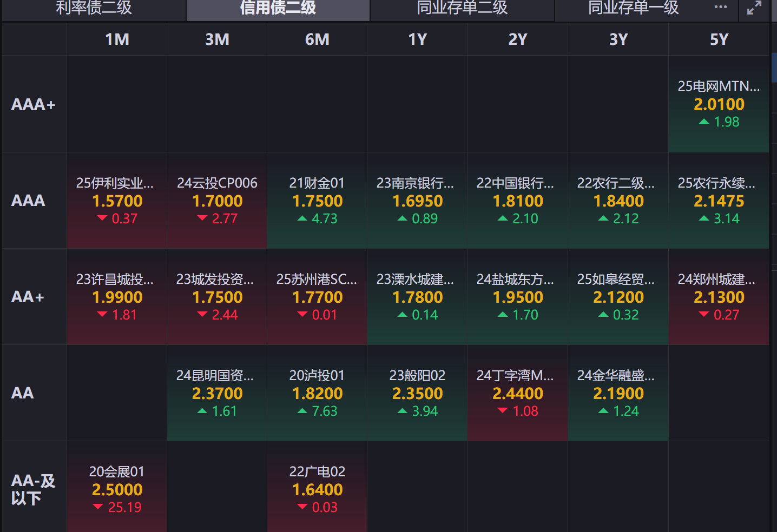Open the more options ellipsis icon

click(x=721, y=7)
